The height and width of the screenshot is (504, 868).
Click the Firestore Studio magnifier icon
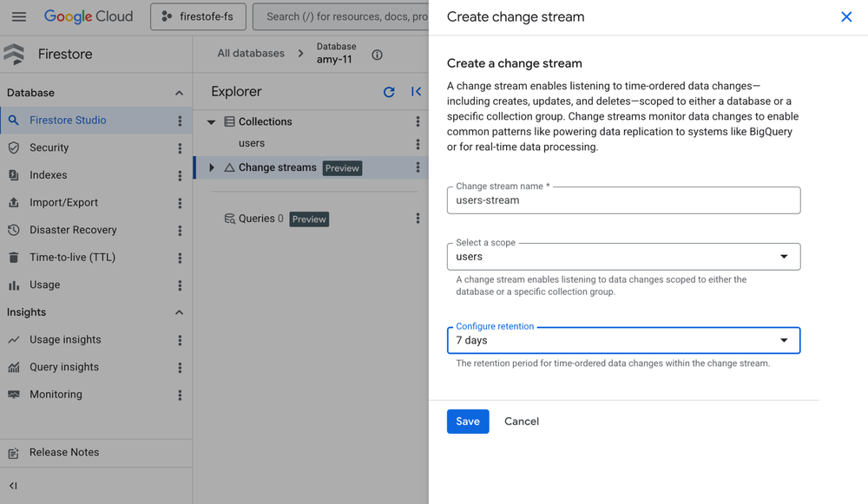coord(14,120)
